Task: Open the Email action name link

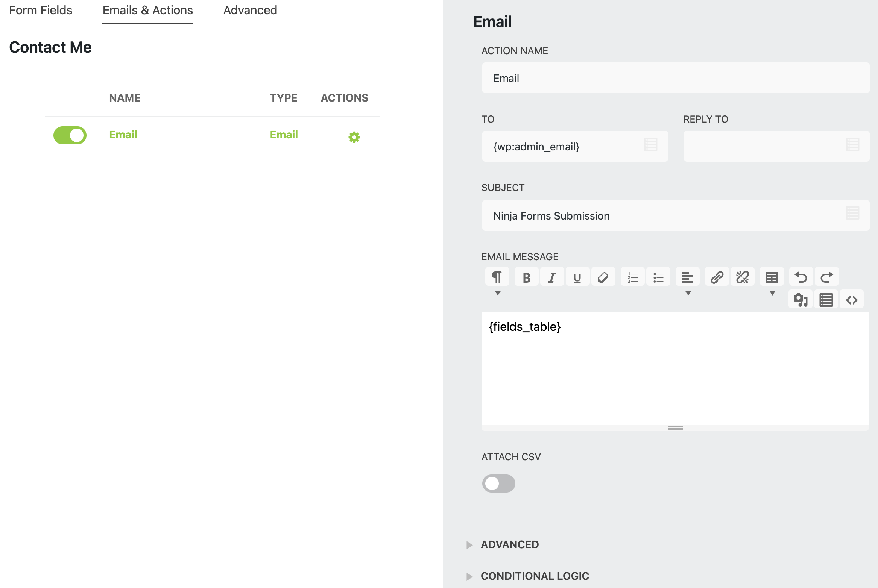Action: point(123,135)
